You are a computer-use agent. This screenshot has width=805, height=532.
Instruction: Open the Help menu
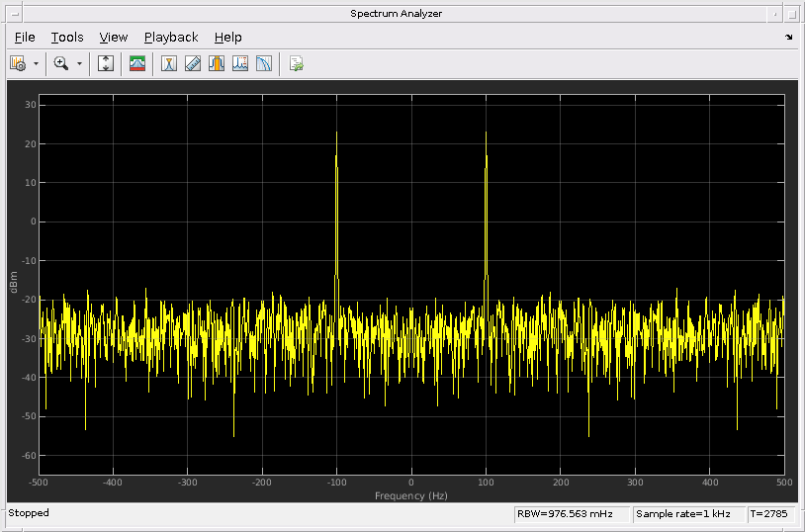[227, 38]
